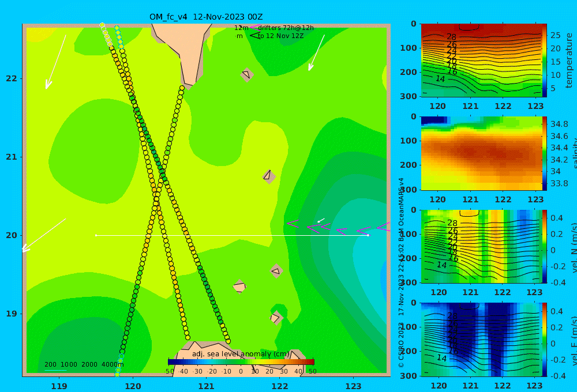Viewport: 577px width, 392px height.
Task: Click the '0.4' tick on the vel. E color bar
Action: 557,311
